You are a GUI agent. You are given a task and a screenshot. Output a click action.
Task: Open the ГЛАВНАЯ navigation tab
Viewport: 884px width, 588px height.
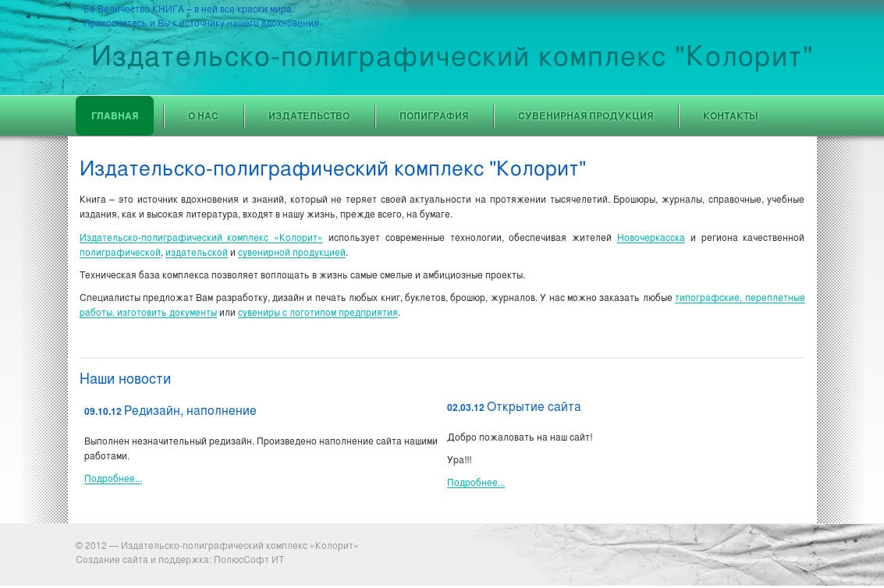115,116
